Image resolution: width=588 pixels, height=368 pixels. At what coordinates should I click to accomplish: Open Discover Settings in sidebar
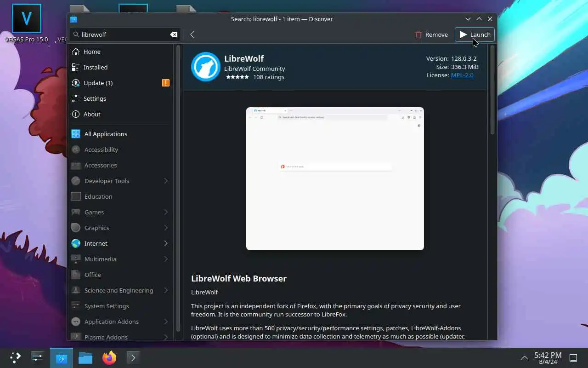coord(120,98)
